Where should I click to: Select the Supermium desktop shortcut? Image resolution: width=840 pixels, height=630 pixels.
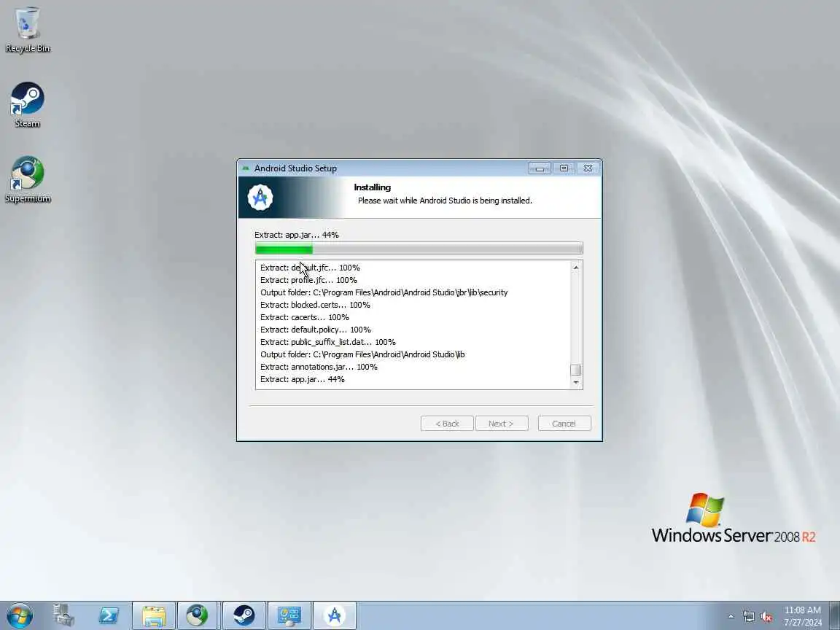27,179
